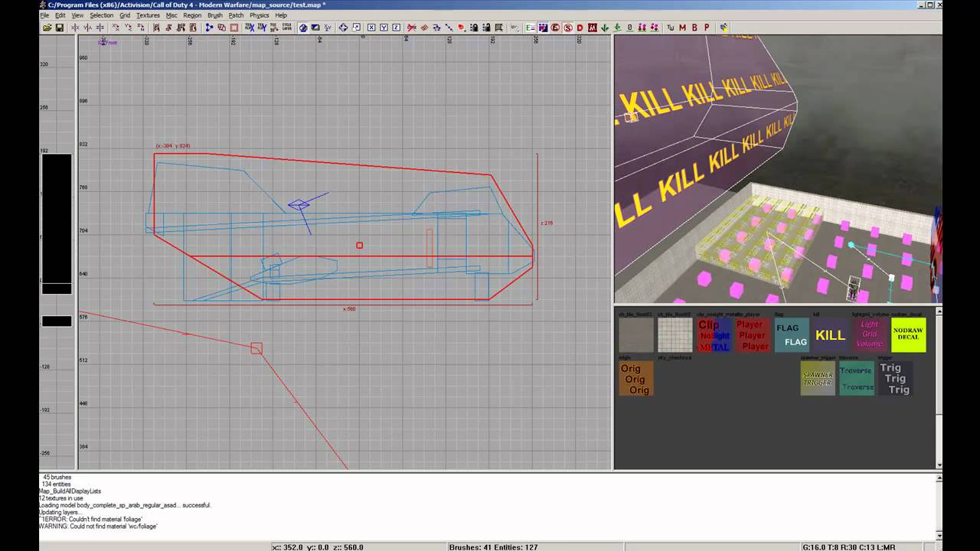Screen dimensions: 980x551
Task: Select the NODRAW DECAL texture swatch
Action: [908, 335]
